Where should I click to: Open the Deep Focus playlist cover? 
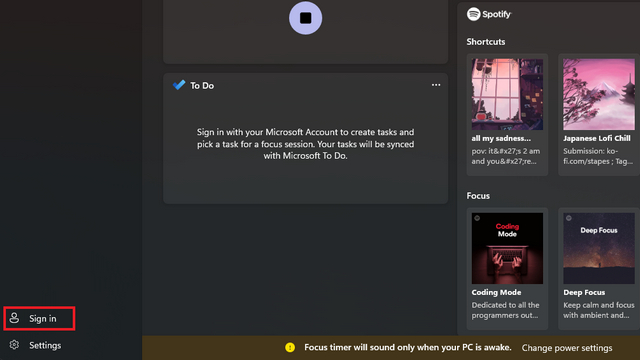point(599,248)
